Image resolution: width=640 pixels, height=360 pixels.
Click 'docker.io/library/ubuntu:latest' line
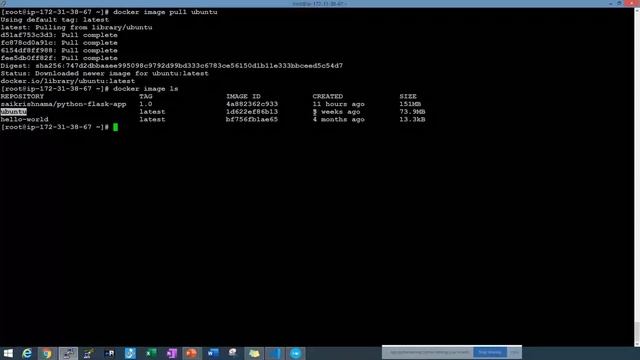(68, 81)
